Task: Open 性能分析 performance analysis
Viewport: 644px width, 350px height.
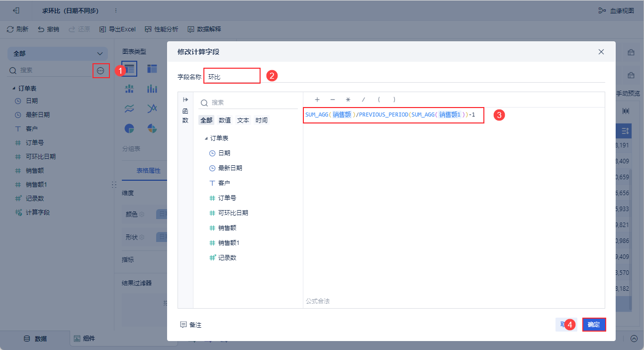Action: click(x=162, y=29)
